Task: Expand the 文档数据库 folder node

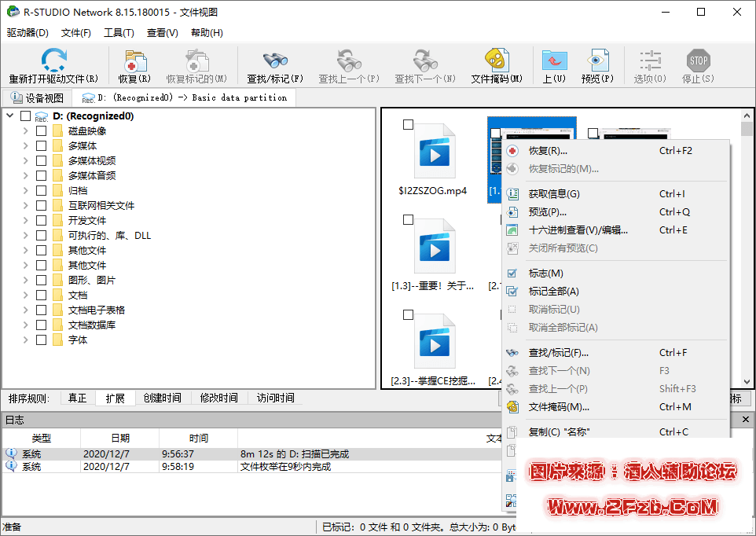Action: click(x=25, y=325)
